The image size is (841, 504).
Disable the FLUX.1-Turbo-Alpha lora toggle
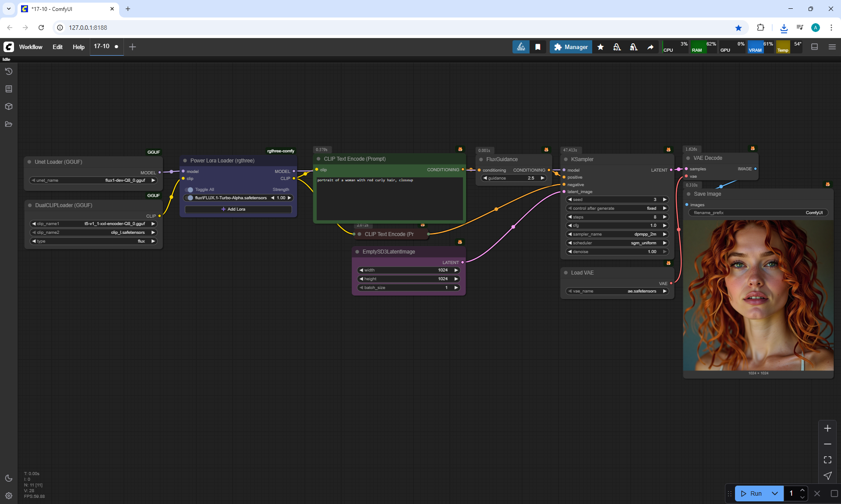(189, 198)
